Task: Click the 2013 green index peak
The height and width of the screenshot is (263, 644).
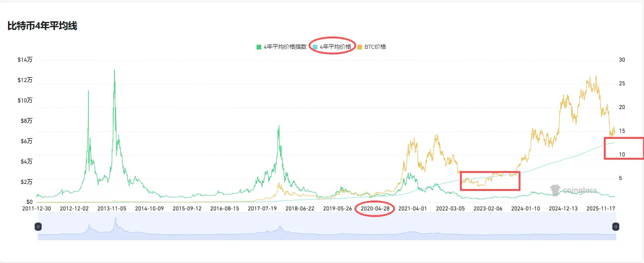Action: (114, 71)
